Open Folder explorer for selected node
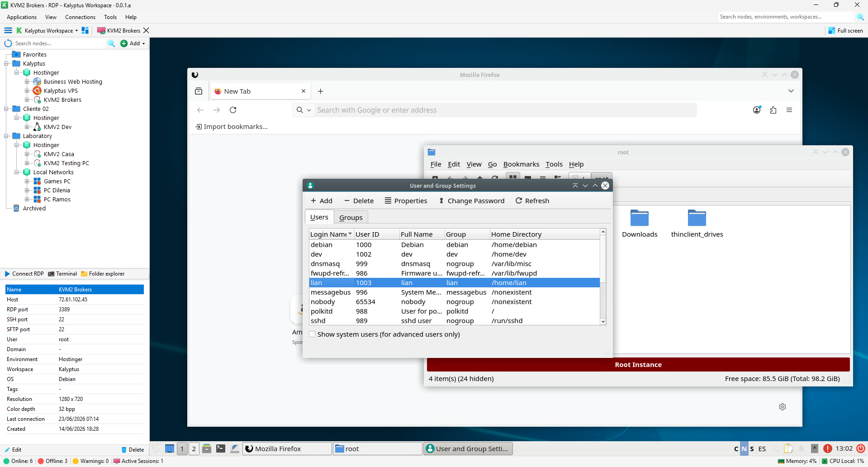This screenshot has height=467, width=868. point(103,274)
